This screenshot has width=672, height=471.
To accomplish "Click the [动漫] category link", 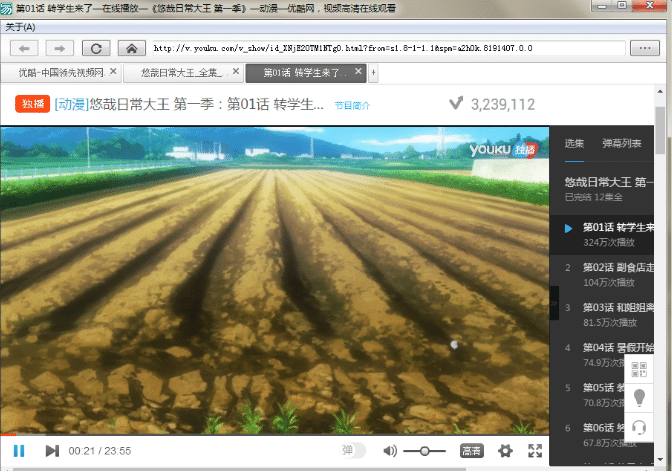I will coord(71,104).
